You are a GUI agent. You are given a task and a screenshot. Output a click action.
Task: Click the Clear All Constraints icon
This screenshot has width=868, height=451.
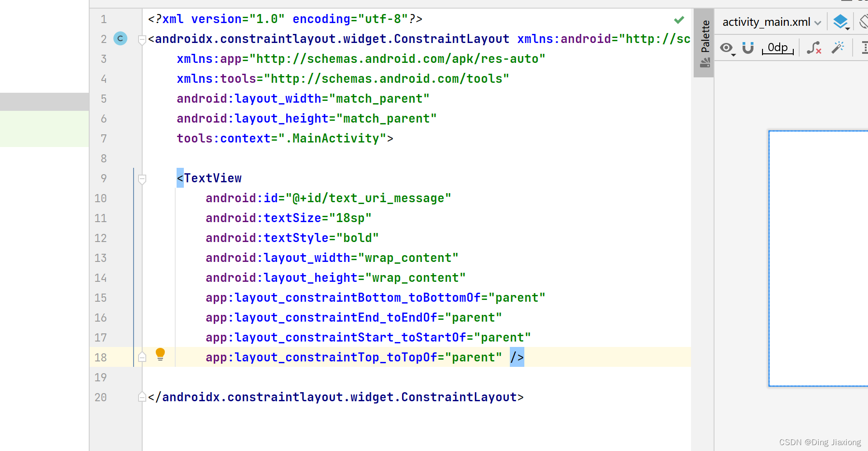pyautogui.click(x=814, y=48)
